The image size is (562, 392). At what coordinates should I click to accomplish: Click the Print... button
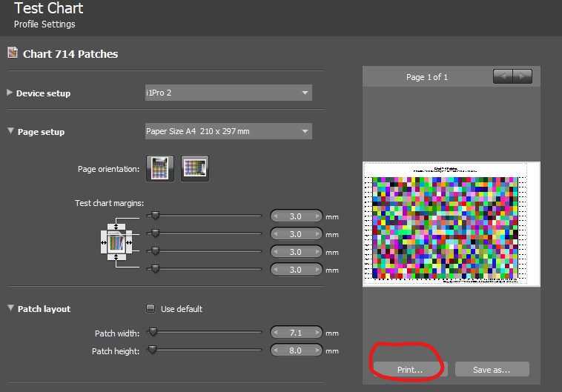409,369
